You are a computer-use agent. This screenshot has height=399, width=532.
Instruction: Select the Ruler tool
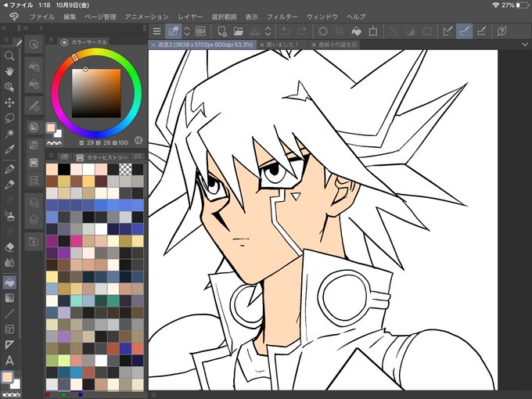click(9, 345)
